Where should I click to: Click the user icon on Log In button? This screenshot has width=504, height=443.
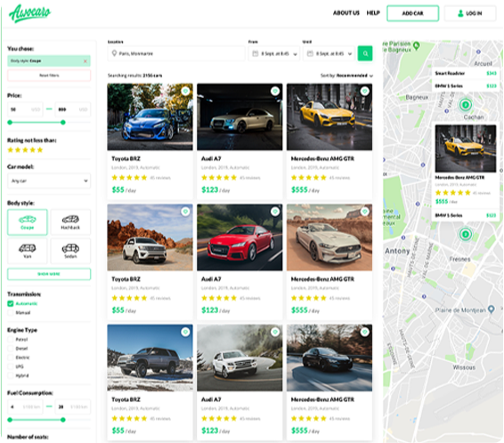[460, 13]
